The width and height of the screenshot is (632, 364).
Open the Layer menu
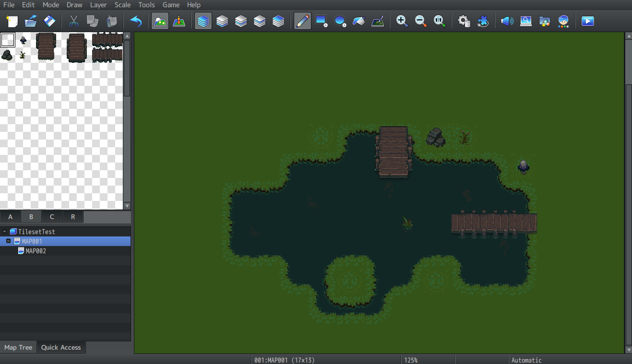click(x=98, y=5)
